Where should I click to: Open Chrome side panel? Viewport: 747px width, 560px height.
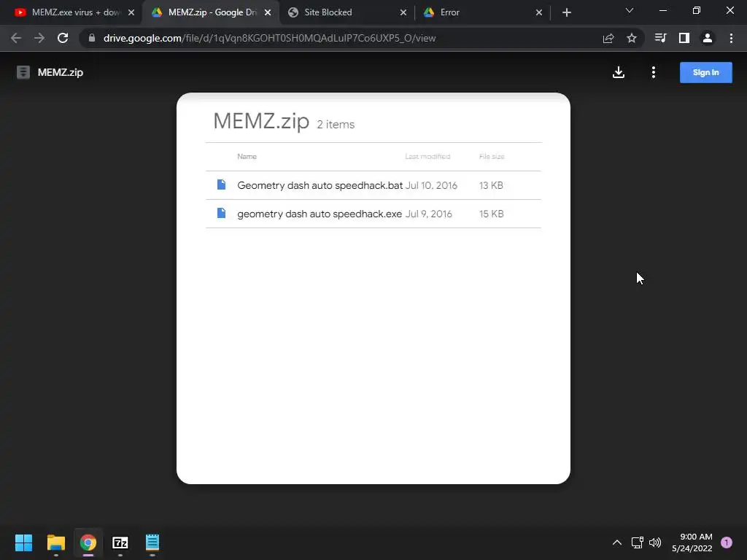tap(684, 38)
